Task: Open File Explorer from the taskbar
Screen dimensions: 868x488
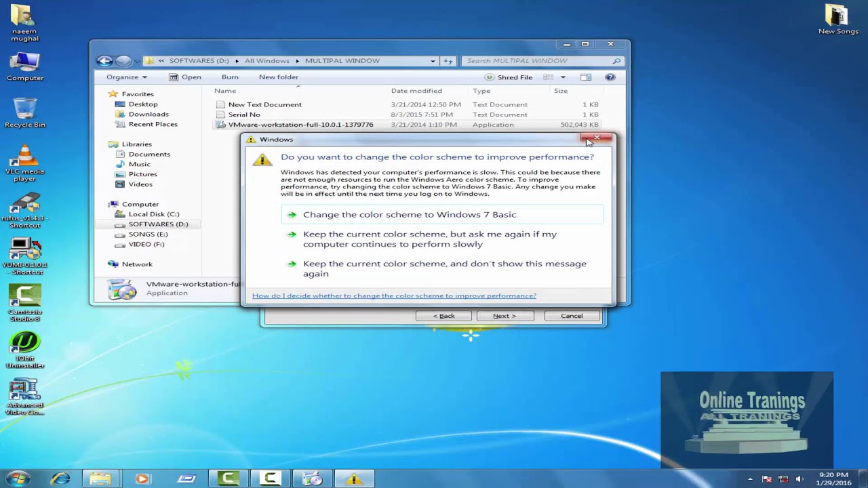Action: 100,479
